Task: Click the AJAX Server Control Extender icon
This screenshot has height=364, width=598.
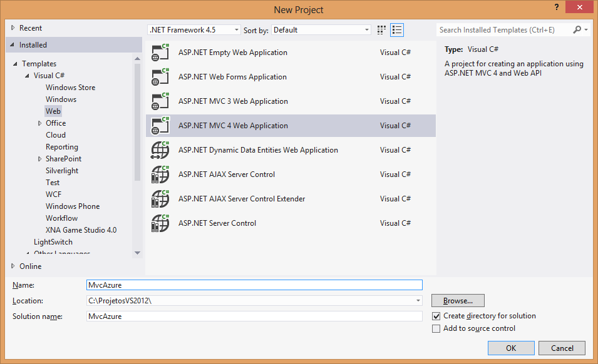Action: pos(160,199)
